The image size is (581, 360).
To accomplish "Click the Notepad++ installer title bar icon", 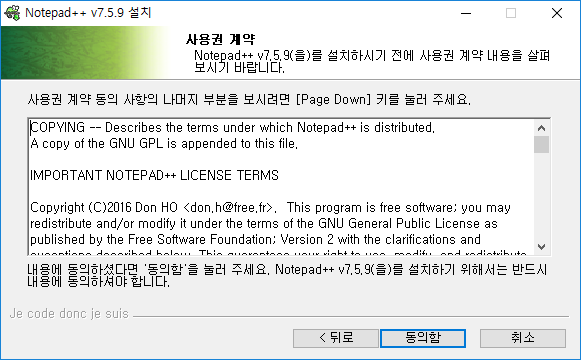I will (12, 13).
